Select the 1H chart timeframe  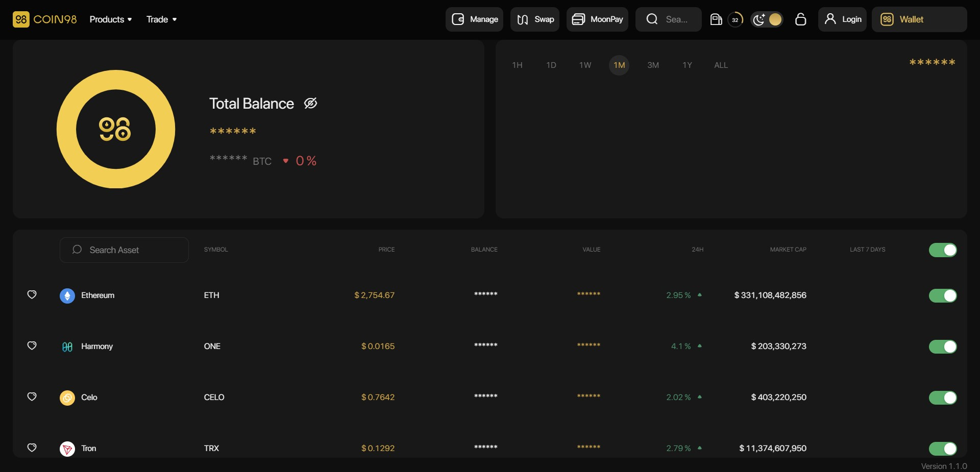click(517, 65)
